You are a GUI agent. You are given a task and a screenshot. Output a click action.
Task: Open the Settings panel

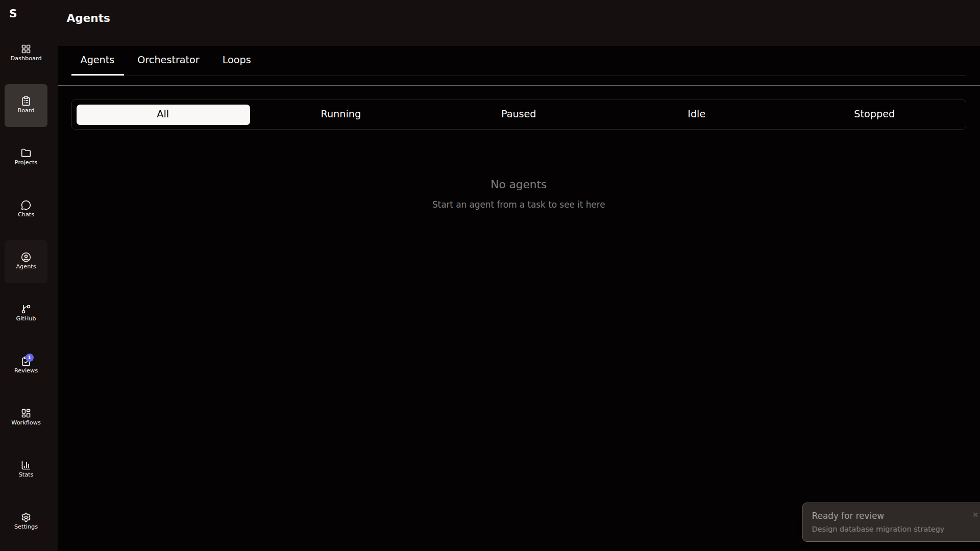click(26, 521)
